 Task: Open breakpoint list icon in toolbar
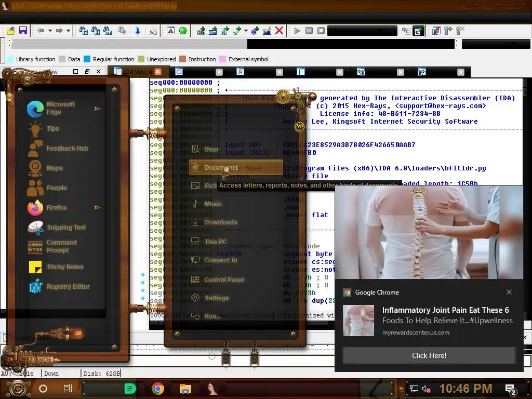[436, 31]
